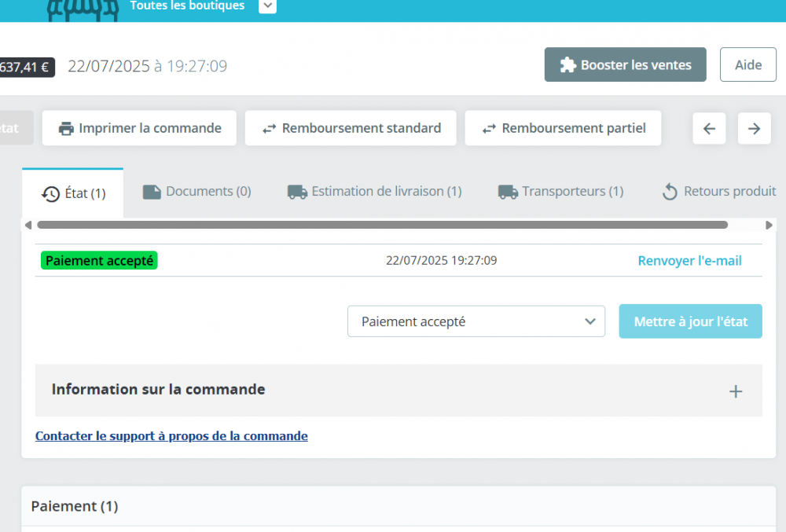The height and width of the screenshot is (532, 786).
Task: Click the document icon on Documents tab
Action: tap(152, 192)
